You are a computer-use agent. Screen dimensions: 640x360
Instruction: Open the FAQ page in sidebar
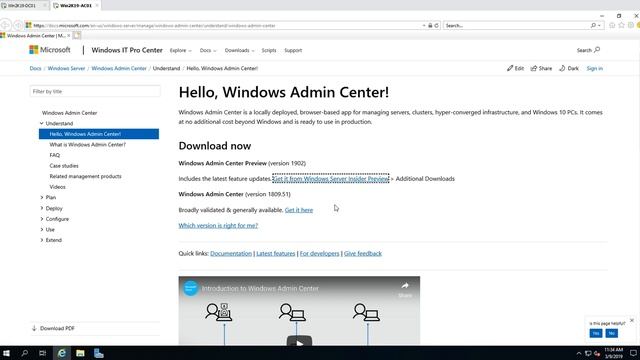pyautogui.click(x=55, y=155)
